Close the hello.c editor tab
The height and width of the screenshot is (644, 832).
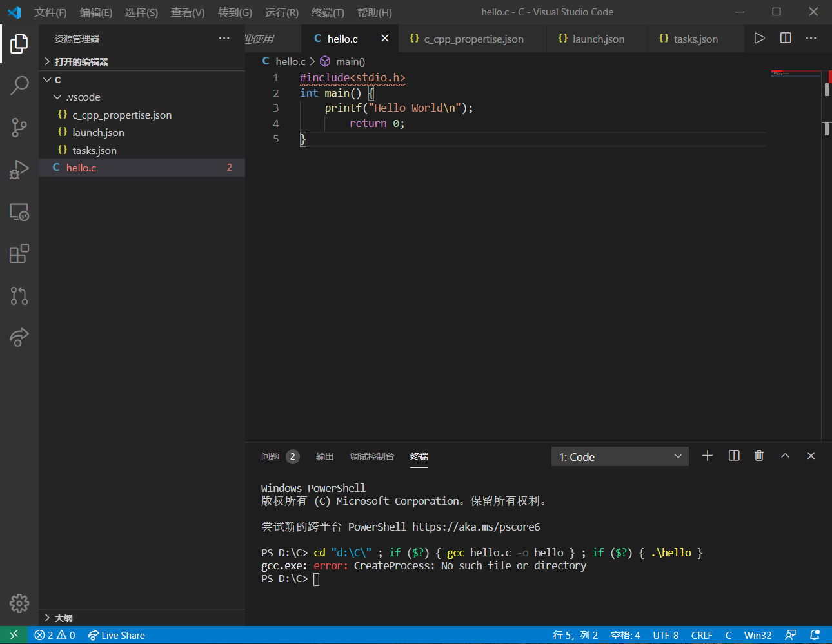(385, 38)
